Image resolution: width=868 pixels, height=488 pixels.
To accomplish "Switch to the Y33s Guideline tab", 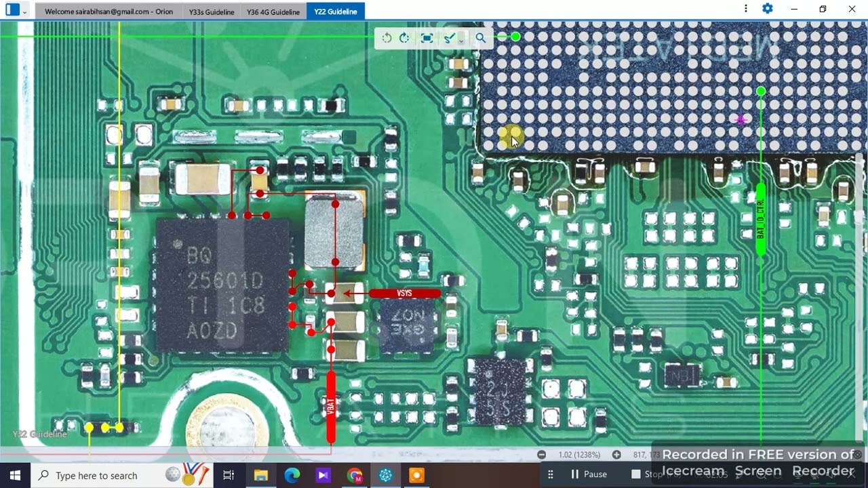I will click(x=212, y=12).
